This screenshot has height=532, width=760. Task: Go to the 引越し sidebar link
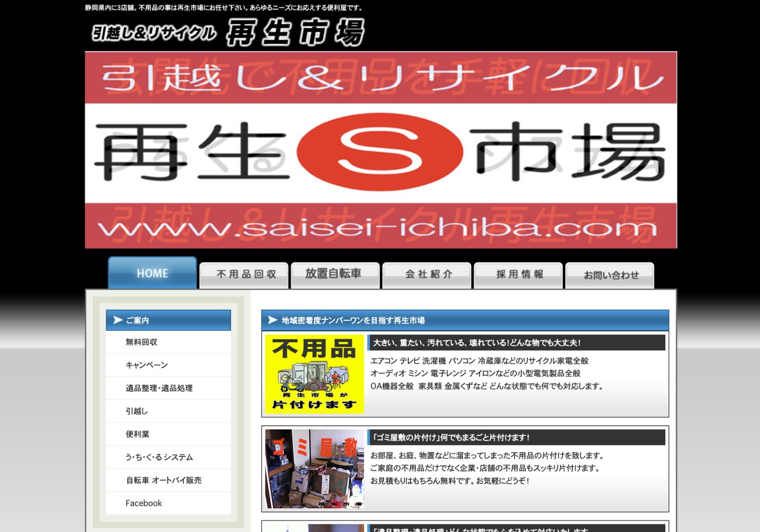(x=137, y=411)
